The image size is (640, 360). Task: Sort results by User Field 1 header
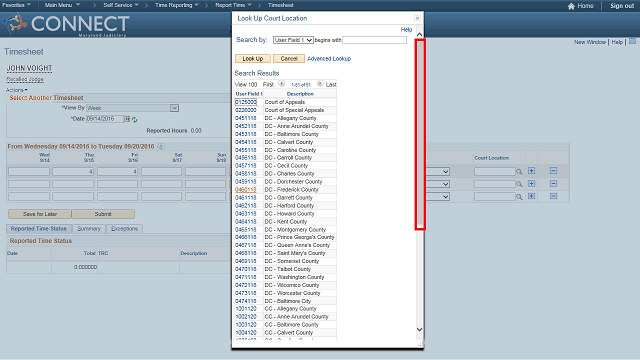point(249,94)
